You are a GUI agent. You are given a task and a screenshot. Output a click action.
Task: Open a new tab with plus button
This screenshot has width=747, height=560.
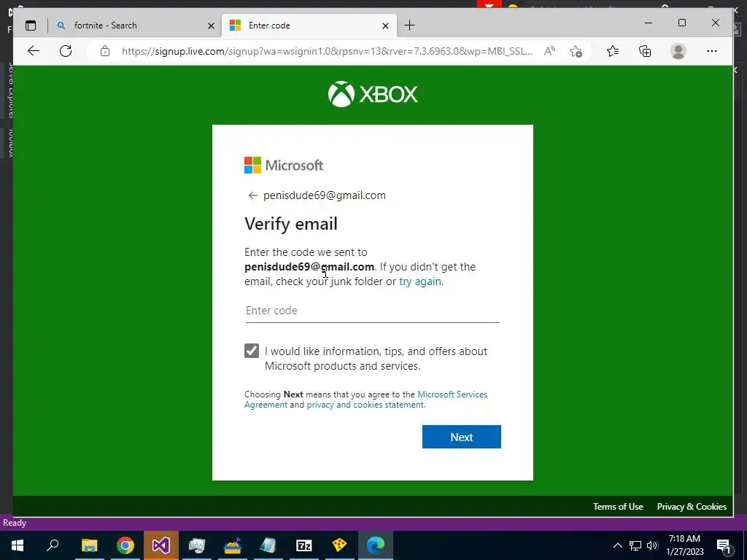pos(409,26)
